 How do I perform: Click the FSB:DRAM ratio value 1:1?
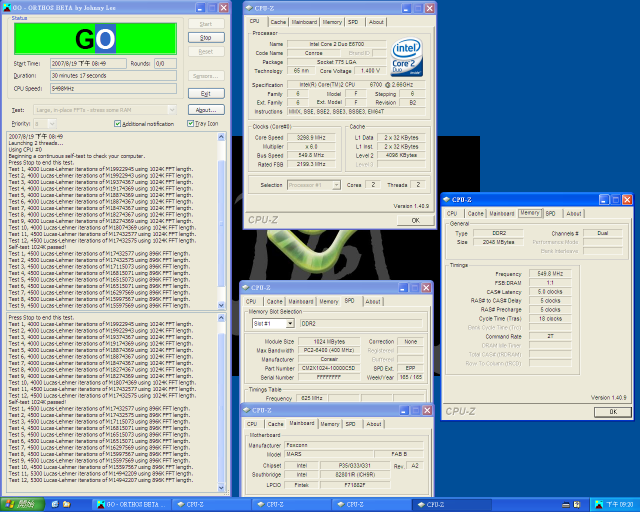[550, 283]
